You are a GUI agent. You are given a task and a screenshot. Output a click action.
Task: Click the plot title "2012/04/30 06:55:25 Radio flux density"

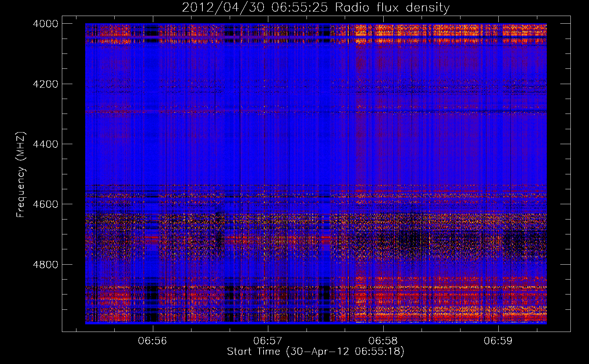[x=316, y=8]
